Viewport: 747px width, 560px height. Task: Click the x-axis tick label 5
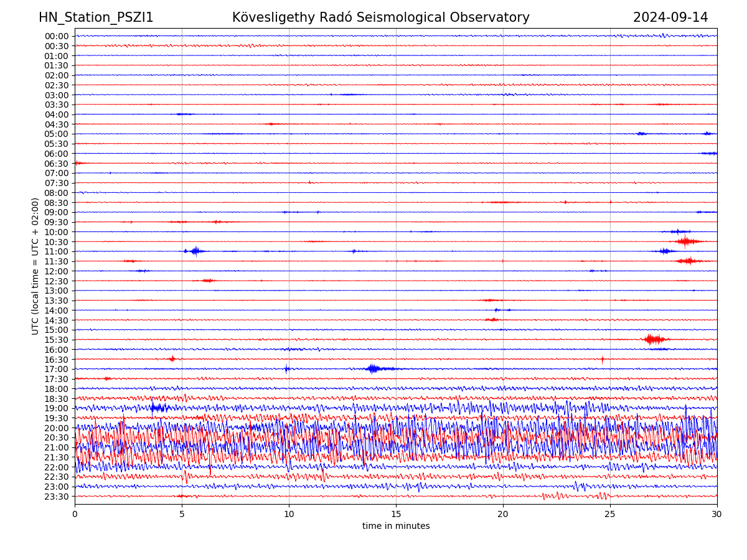pos(182,514)
